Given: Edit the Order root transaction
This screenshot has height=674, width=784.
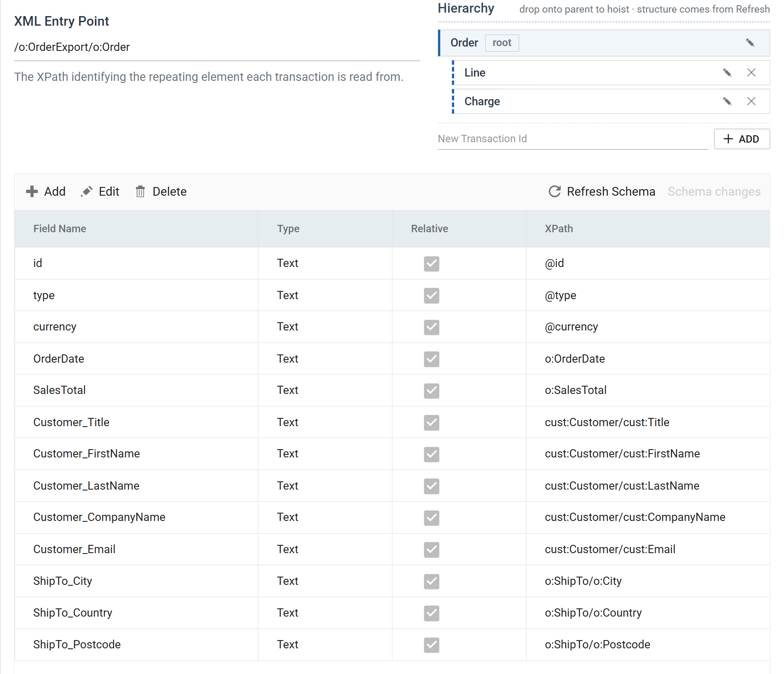Looking at the screenshot, I should (750, 43).
